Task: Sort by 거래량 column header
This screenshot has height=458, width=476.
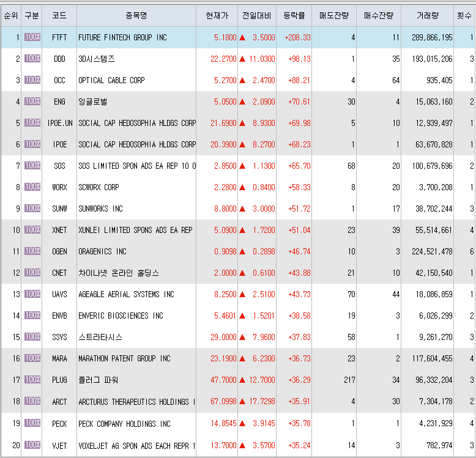Action: 427,15
